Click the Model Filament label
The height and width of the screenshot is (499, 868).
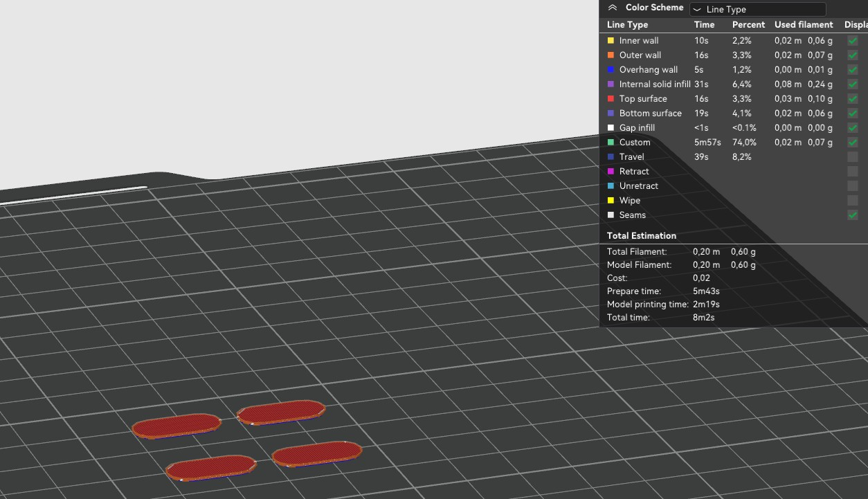[640, 265]
